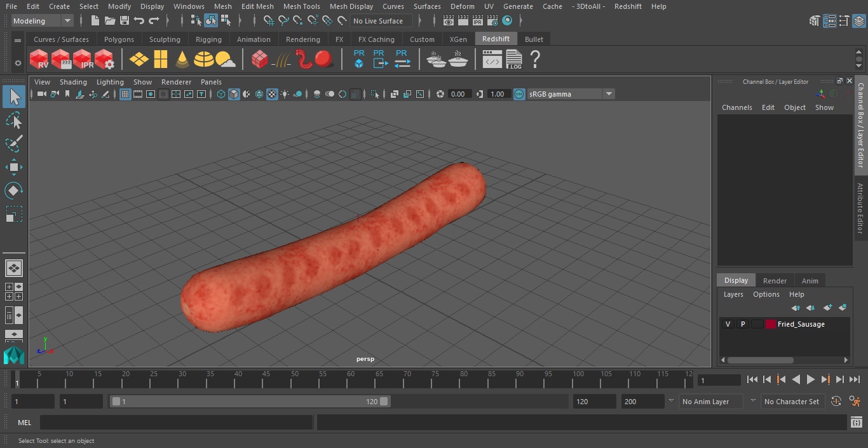Viewport: 868px width, 448px height.
Task: Open Redshift log file icon
Action: (x=513, y=60)
